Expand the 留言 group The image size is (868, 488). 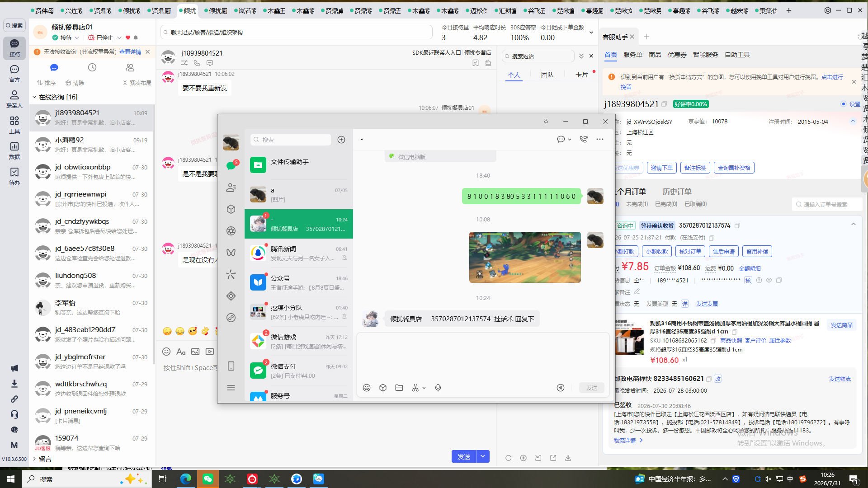click(34, 459)
